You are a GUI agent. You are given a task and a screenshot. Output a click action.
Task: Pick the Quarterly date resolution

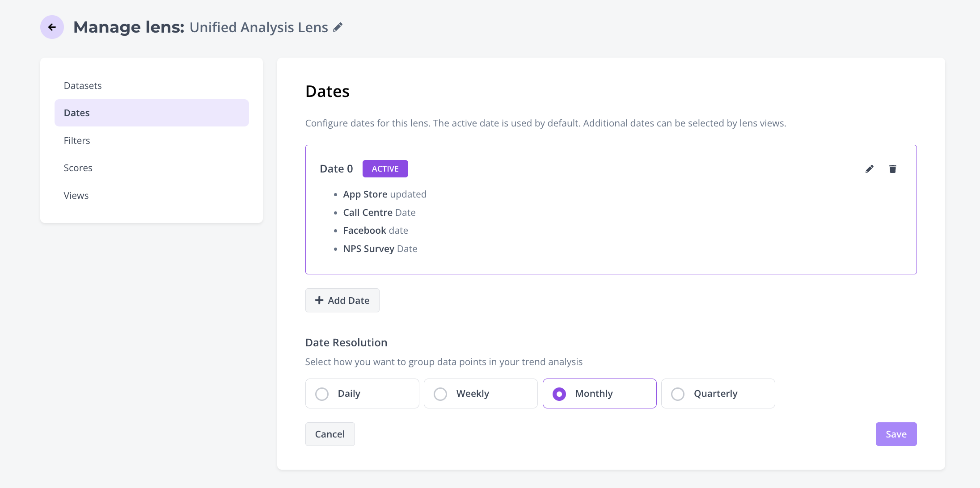pyautogui.click(x=678, y=394)
